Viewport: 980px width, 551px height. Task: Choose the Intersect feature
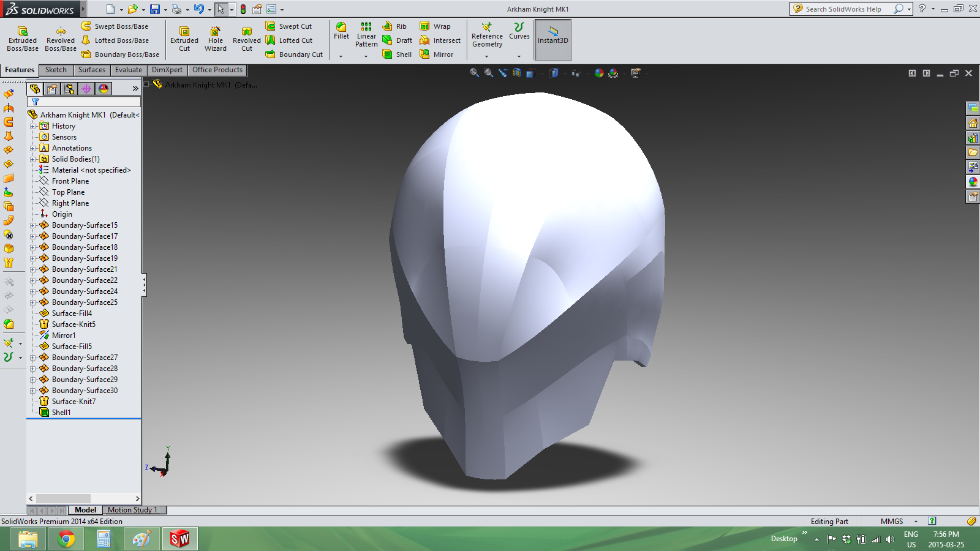pyautogui.click(x=440, y=40)
